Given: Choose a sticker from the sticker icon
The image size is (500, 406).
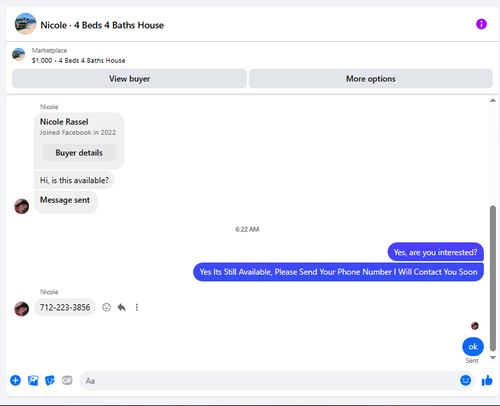Looking at the screenshot, I should [x=50, y=380].
